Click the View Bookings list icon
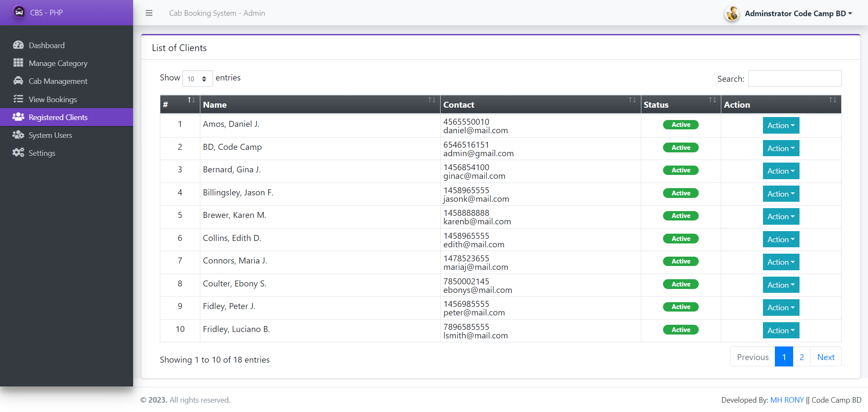868x412 pixels. (x=18, y=99)
